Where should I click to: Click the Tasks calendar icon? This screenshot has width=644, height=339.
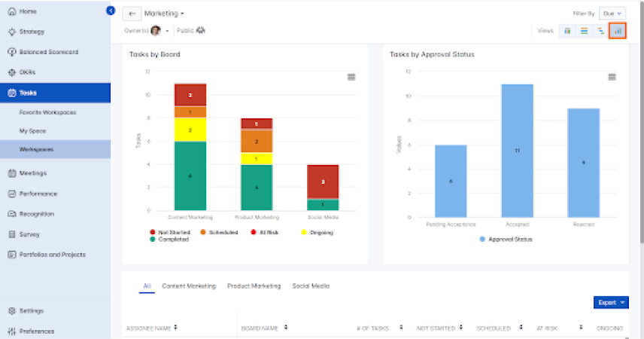pos(12,93)
